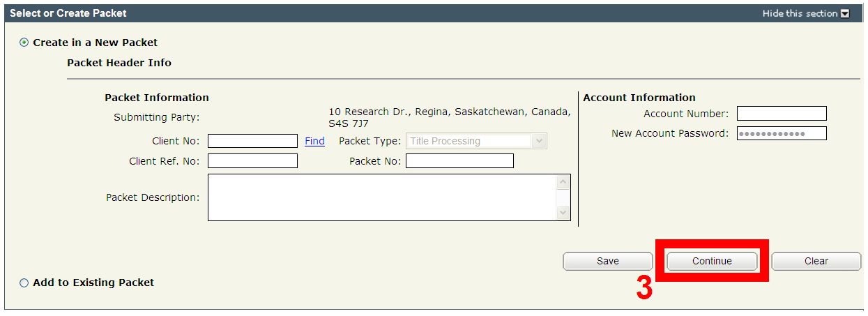Click the 'Hide this section' text
This screenshot has height=316, width=868.
click(800, 13)
